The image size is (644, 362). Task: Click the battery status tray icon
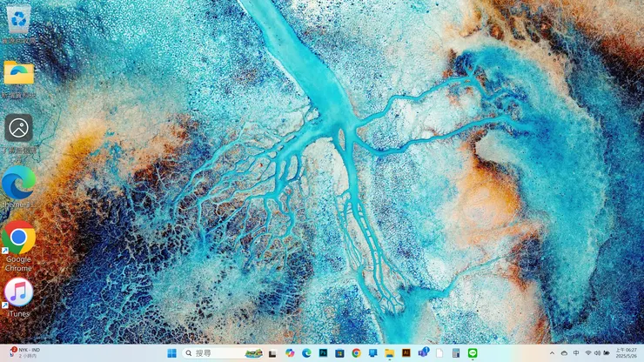point(607,353)
